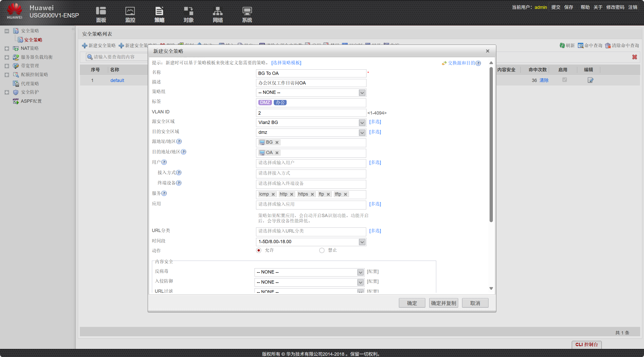Click the 取消 button
The width and height of the screenshot is (644, 357).
coord(475,303)
